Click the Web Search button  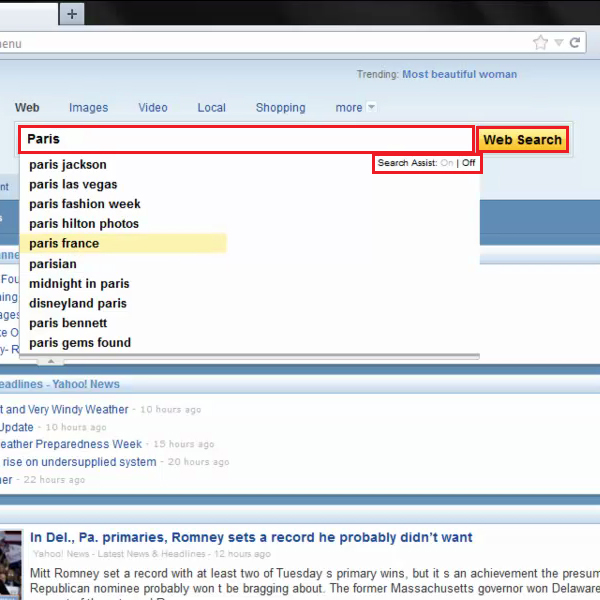coord(522,140)
